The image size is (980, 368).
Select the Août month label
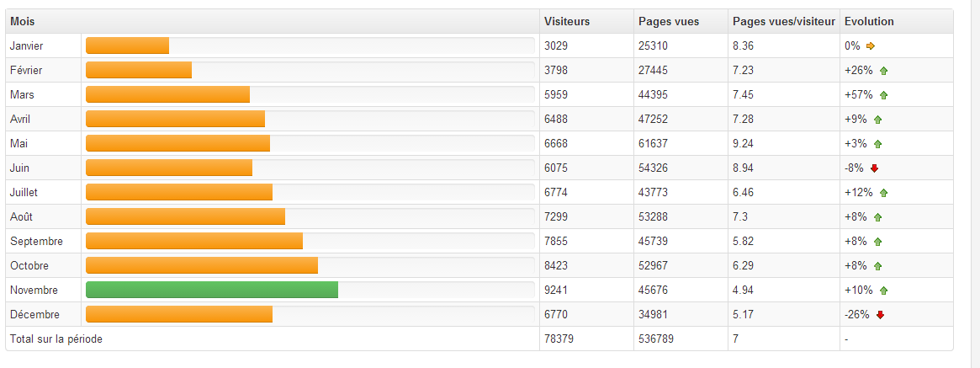coord(21,216)
